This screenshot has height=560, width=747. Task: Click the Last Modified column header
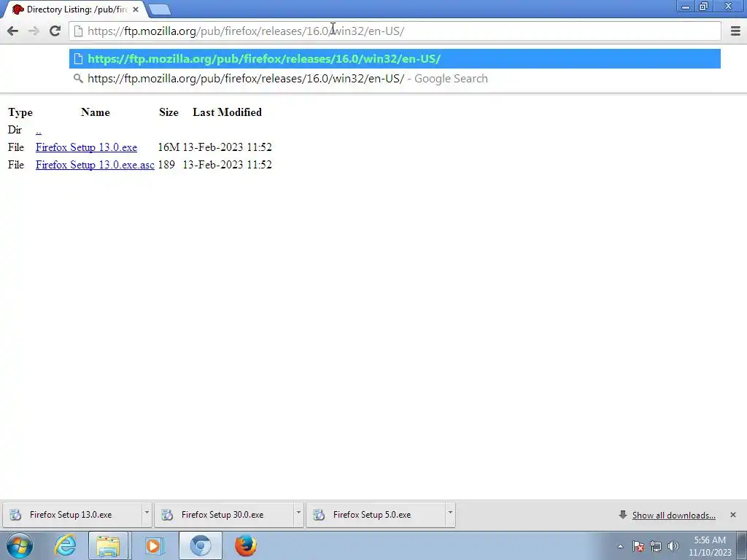(228, 112)
